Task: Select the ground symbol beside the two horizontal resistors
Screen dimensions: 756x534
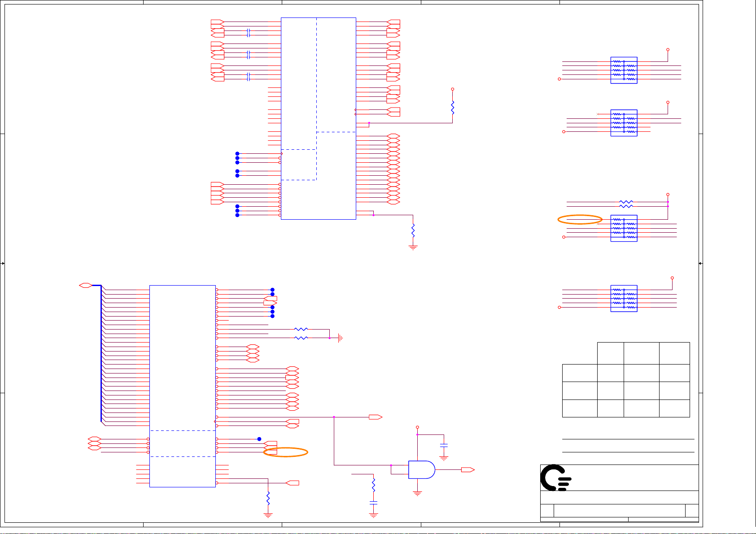Action: tap(341, 338)
